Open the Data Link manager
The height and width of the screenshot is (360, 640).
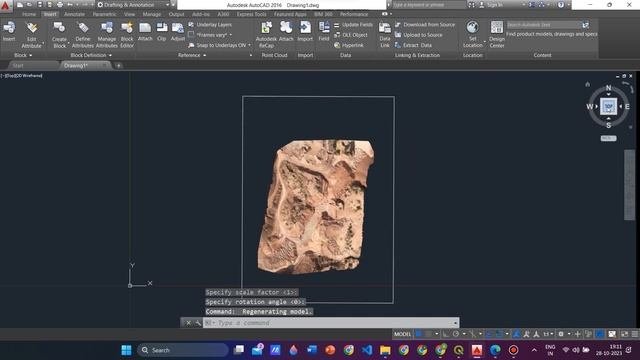384,35
